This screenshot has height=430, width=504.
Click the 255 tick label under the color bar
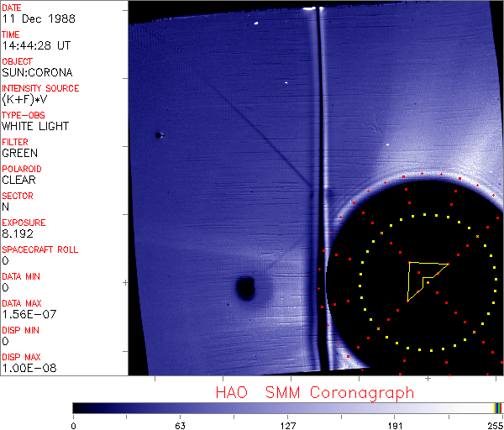coord(494,424)
